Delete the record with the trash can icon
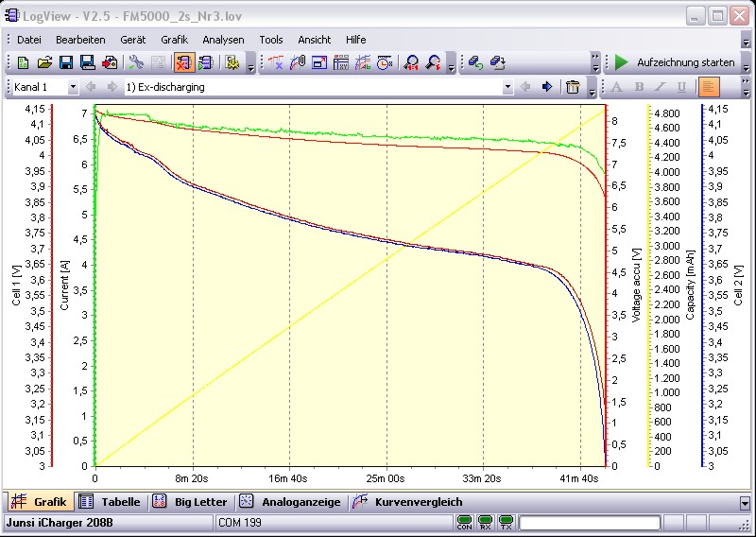756x537 pixels. pyautogui.click(x=573, y=87)
